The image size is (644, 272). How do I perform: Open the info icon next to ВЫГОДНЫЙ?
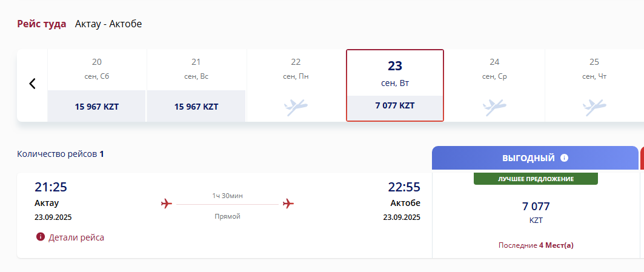click(564, 158)
